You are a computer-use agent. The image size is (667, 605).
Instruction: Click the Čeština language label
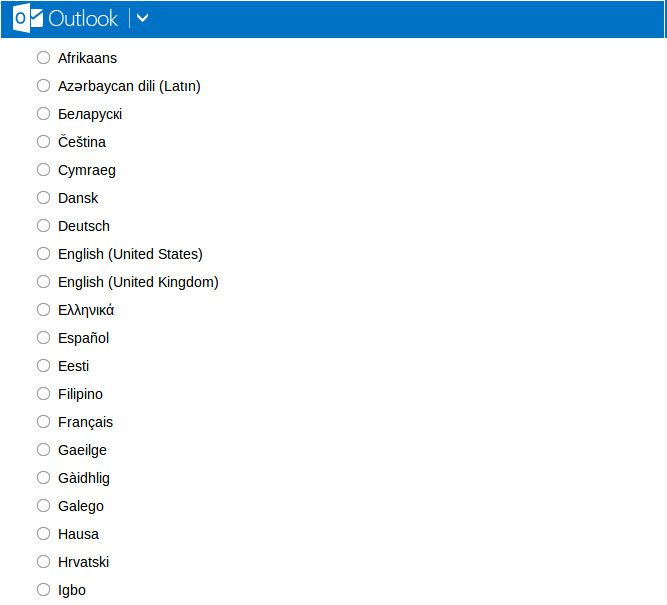coord(82,142)
